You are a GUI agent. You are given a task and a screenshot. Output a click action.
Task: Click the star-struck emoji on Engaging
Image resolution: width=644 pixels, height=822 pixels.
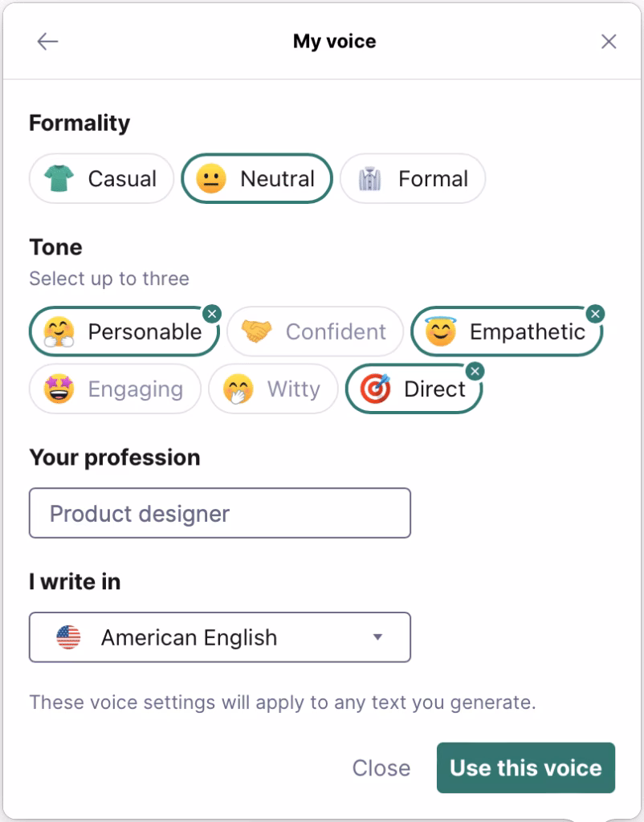(56, 389)
